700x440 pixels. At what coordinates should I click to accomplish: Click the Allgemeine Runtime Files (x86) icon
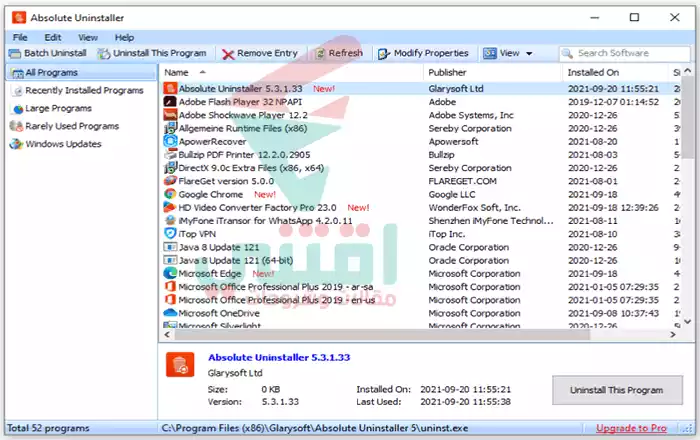point(170,128)
